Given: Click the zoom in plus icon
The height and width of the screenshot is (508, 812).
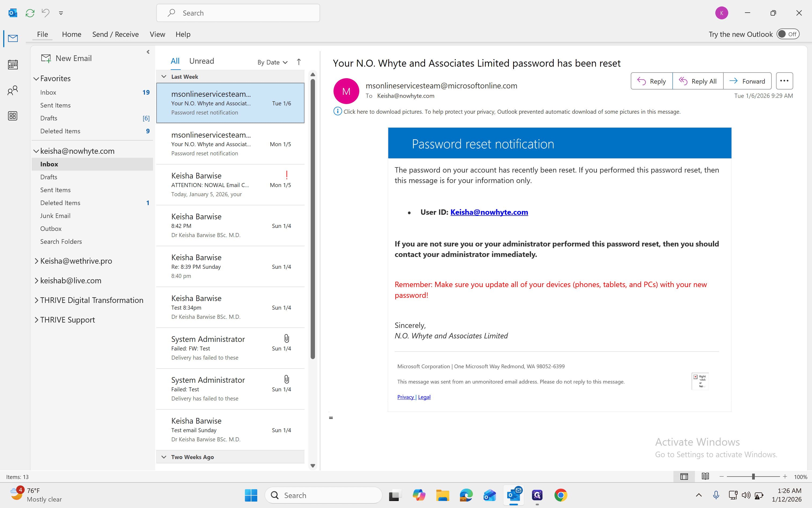Looking at the screenshot, I should point(785,477).
